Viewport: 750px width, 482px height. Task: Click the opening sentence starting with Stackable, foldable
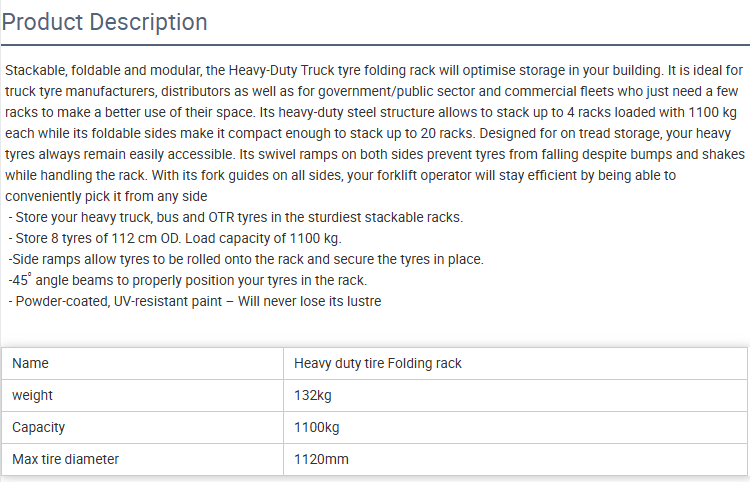[x=334, y=71]
